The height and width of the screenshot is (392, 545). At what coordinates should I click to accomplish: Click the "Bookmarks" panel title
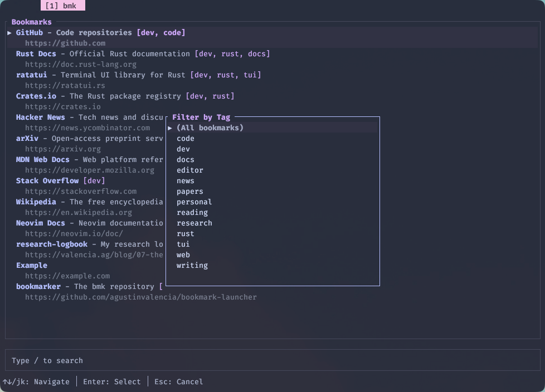coord(32,22)
